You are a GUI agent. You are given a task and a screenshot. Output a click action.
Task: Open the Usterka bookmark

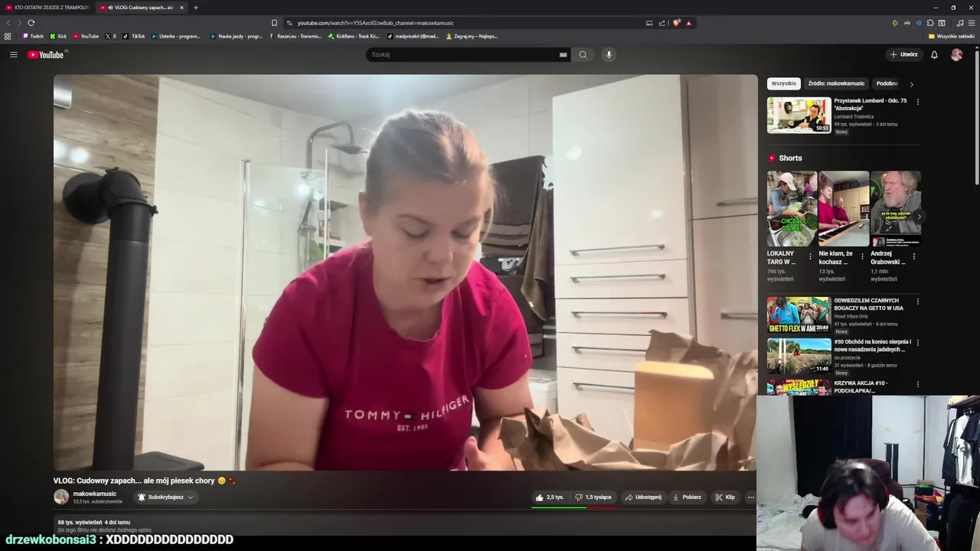[176, 36]
